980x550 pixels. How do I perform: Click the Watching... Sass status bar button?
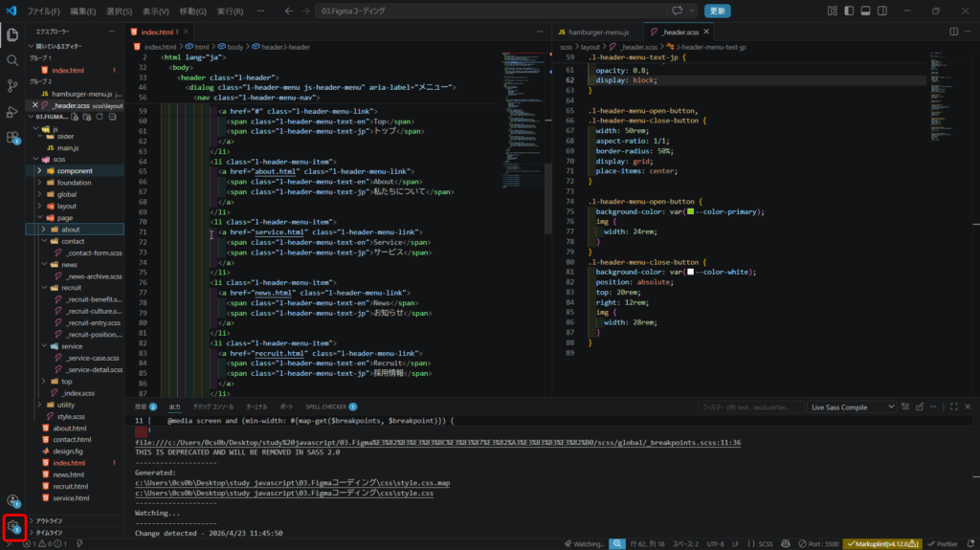[x=582, y=543]
